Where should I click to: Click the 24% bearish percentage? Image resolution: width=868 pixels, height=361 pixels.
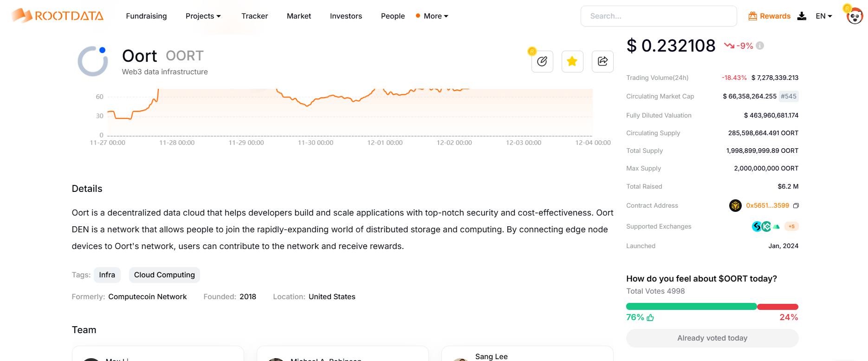point(789,317)
